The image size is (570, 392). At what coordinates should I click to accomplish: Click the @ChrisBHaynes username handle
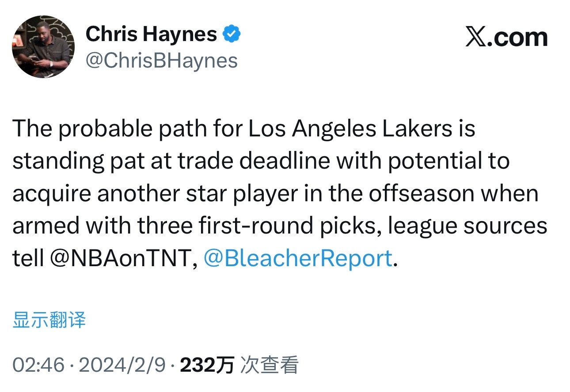[x=161, y=60]
